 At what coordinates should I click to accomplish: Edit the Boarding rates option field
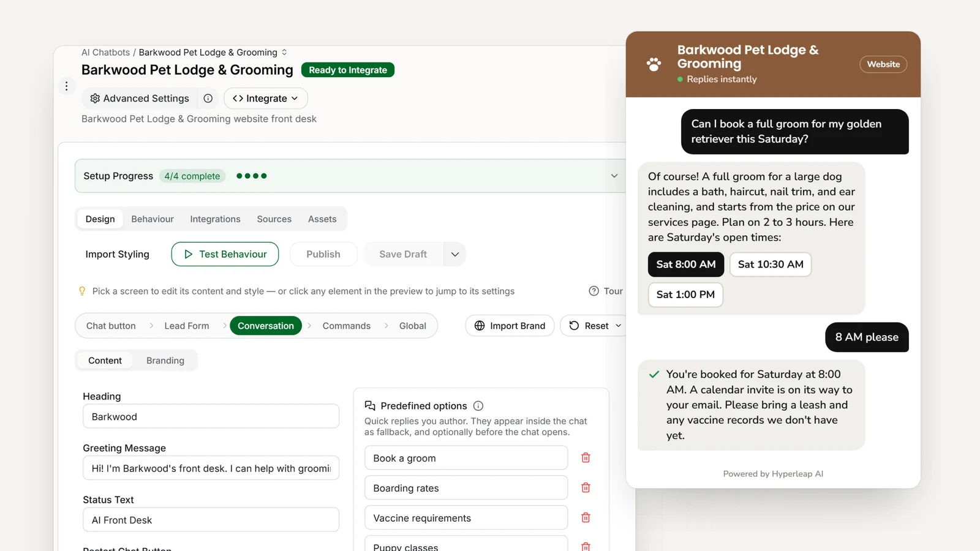(x=466, y=488)
